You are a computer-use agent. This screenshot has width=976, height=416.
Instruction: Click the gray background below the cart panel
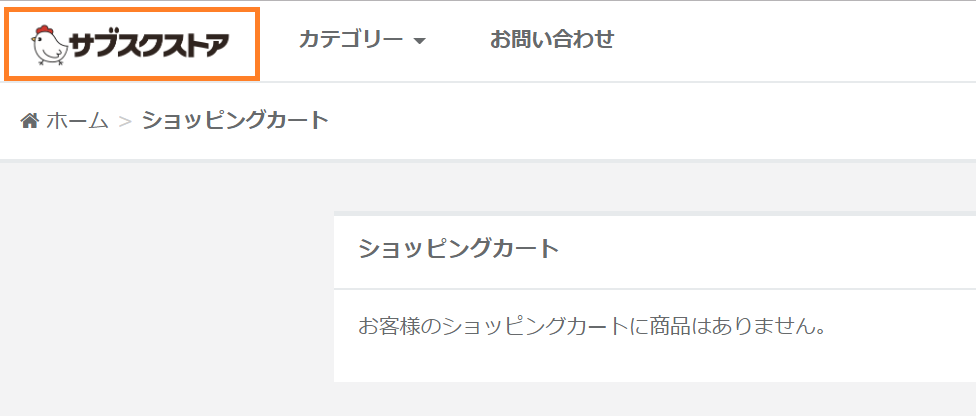click(x=650, y=400)
